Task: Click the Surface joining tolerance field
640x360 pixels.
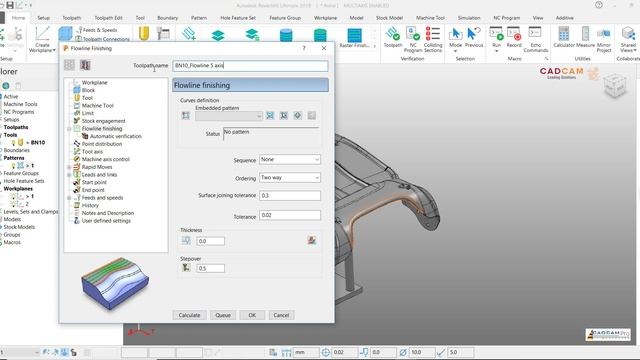Action: pos(290,196)
